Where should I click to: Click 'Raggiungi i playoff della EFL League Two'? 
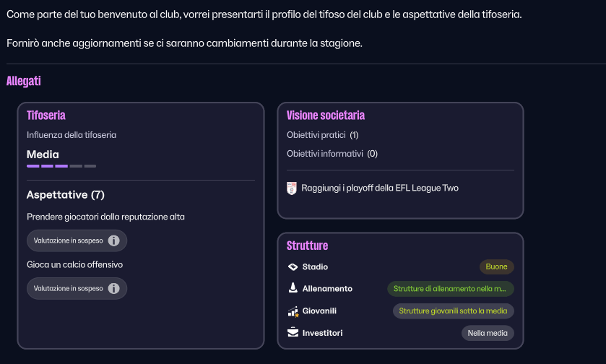[380, 188]
